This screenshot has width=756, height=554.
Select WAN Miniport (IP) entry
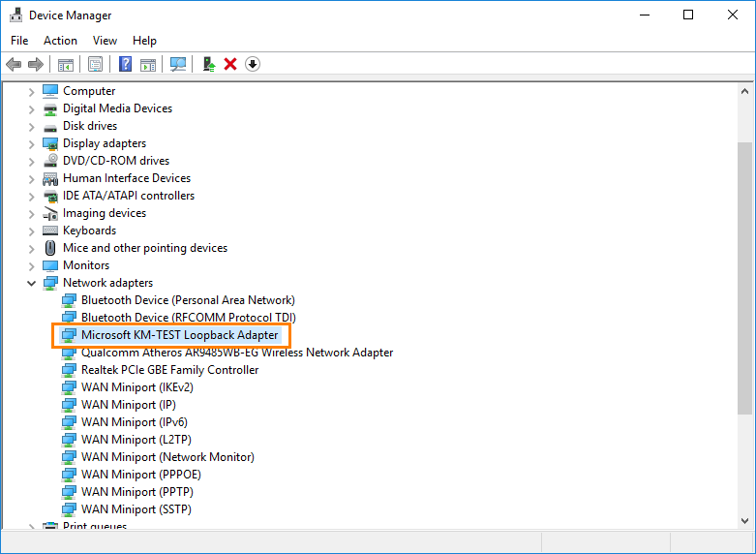point(128,405)
